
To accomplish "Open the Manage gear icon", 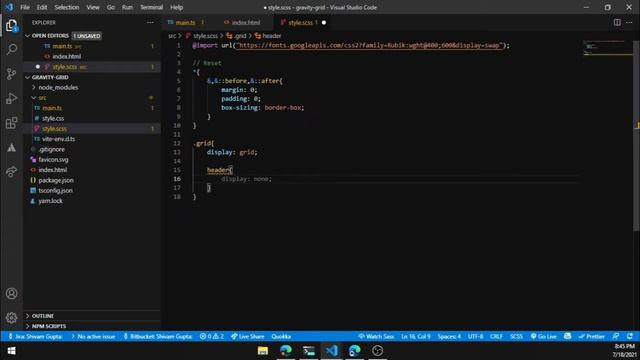I will [x=11, y=317].
